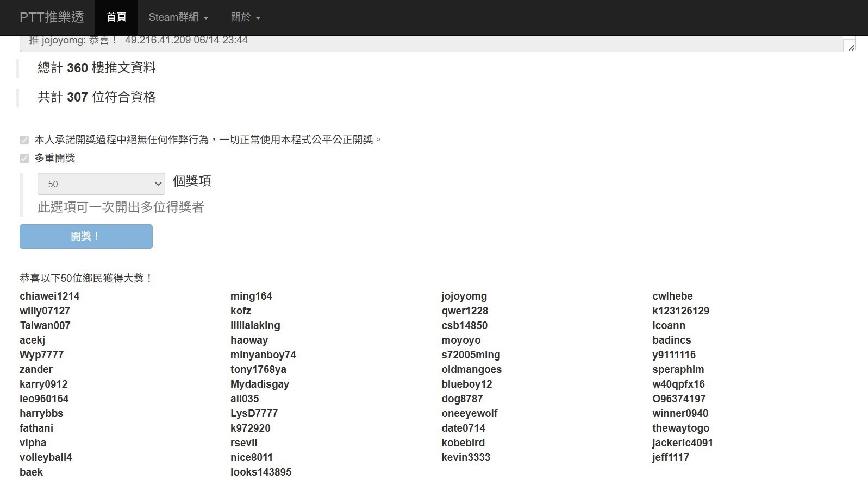Select winner name Wyp7777
Viewport: 868px width, 480px height.
tap(42, 355)
